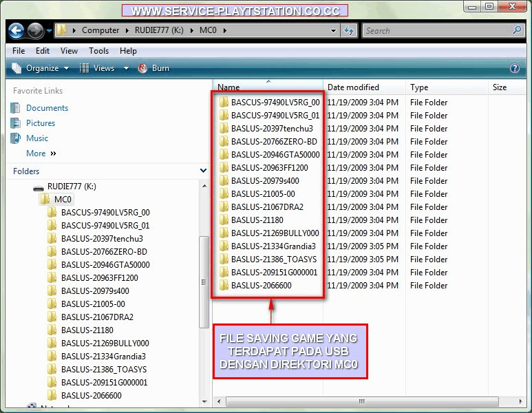Image resolution: width=532 pixels, height=413 pixels.
Task: Click horizontal scrollbar right arrow in file list
Action: point(521,401)
